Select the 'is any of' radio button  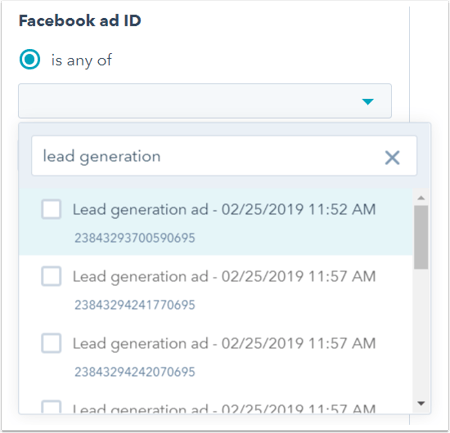click(30, 59)
